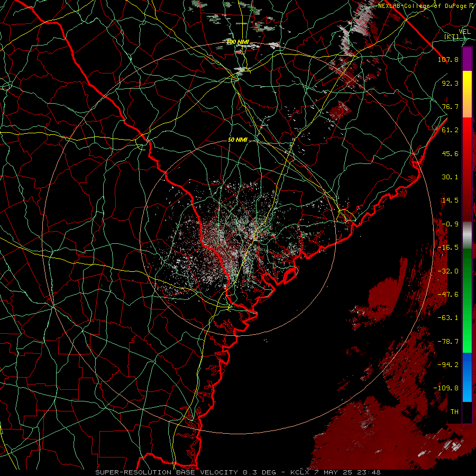Select the 14.5 velocity scale value
476x476 pixels.
[x=450, y=200]
